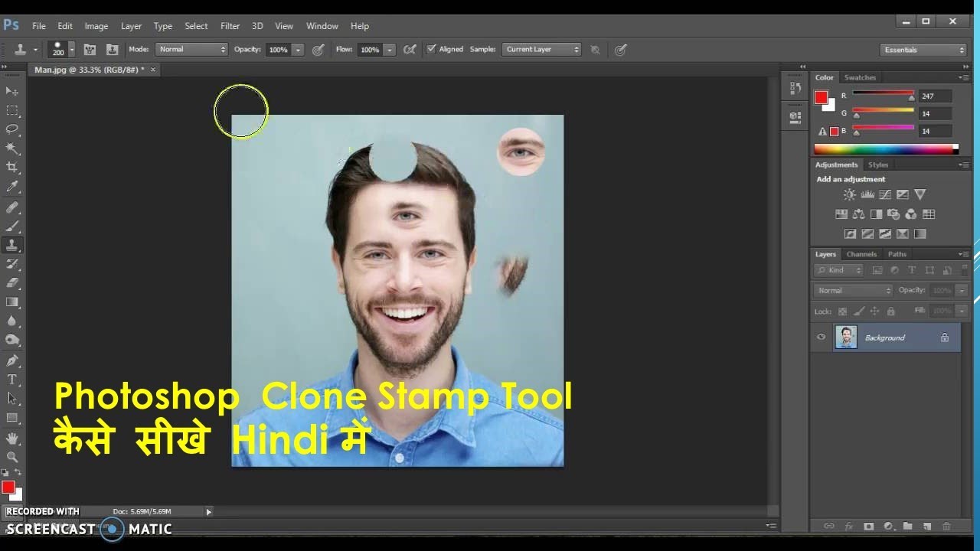Viewport: 980px width, 551px height.
Task: Select the Eyedropper tool
Action: click(12, 187)
